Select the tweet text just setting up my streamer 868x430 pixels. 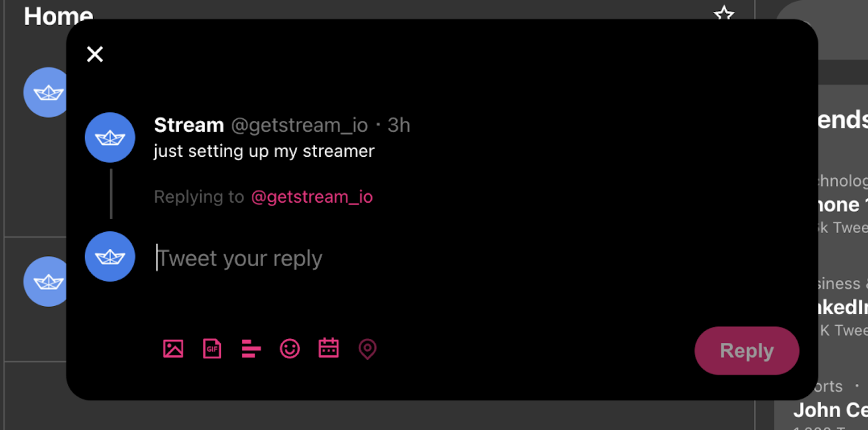pyautogui.click(x=263, y=151)
